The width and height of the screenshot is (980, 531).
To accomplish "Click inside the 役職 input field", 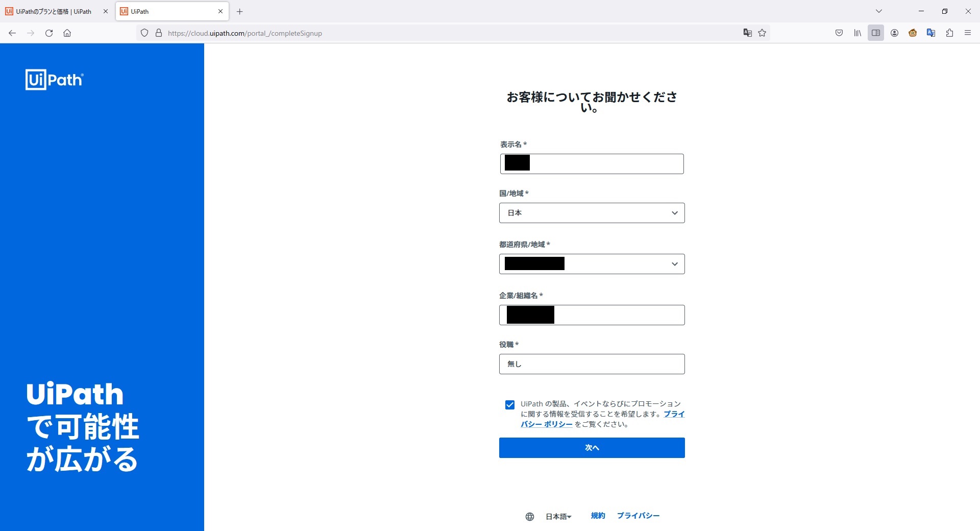I will point(592,364).
